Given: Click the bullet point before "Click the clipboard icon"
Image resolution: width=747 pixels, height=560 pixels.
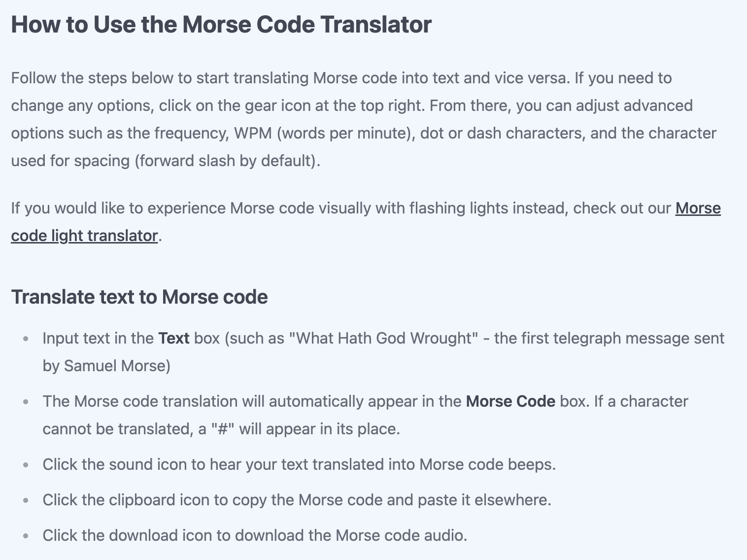Looking at the screenshot, I should tap(26, 500).
